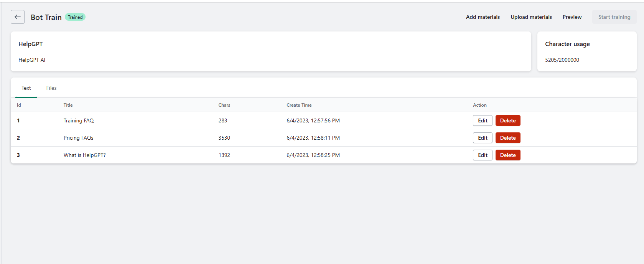Click the Create Time column header
This screenshot has width=644, height=264.
pyautogui.click(x=299, y=105)
